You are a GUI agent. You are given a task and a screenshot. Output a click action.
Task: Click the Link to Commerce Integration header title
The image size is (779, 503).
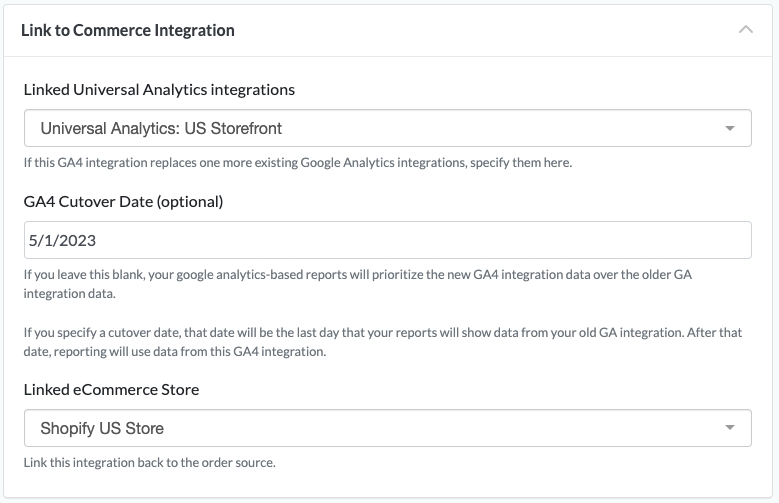(128, 30)
